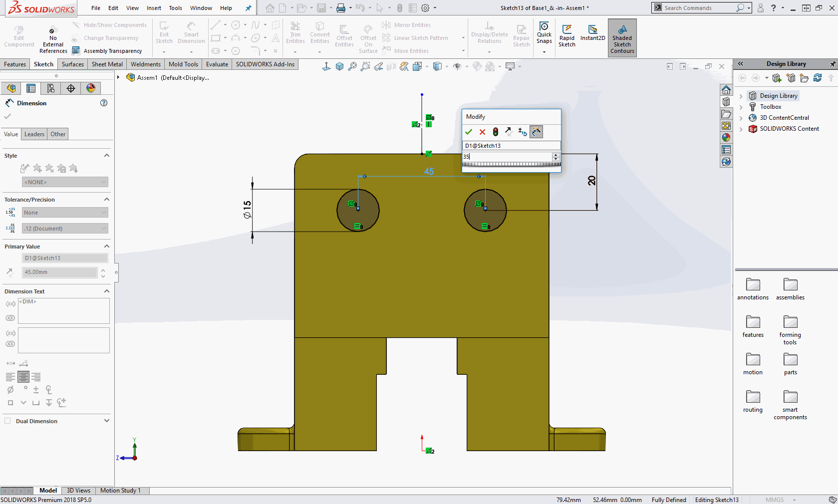Click the Rebuild traffic light icon

(x=495, y=132)
